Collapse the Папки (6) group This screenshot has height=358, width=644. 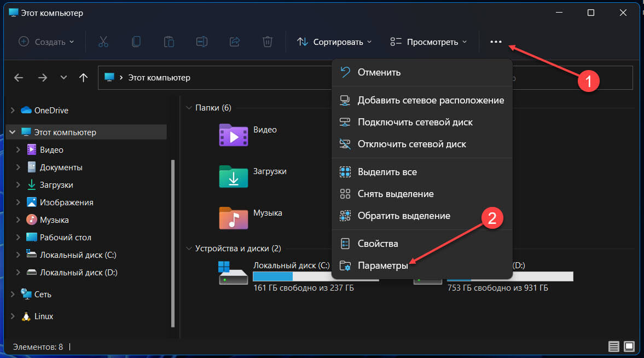click(x=189, y=108)
